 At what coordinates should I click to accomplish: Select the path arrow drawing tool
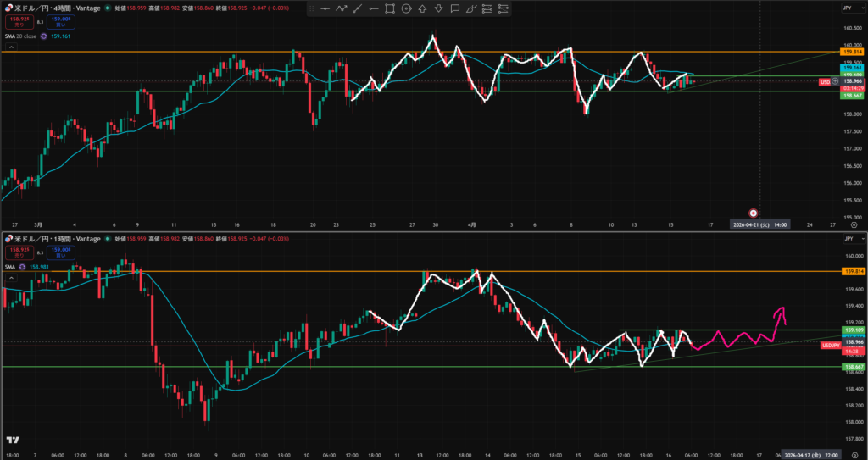click(x=342, y=8)
